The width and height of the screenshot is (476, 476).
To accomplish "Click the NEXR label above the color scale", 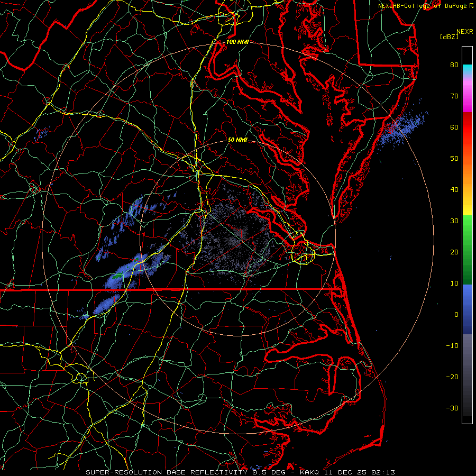I will click(464, 32).
